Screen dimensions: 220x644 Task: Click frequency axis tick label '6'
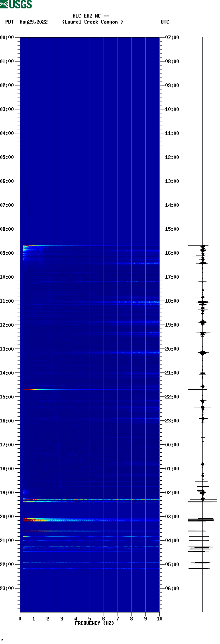[x=104, y=619]
